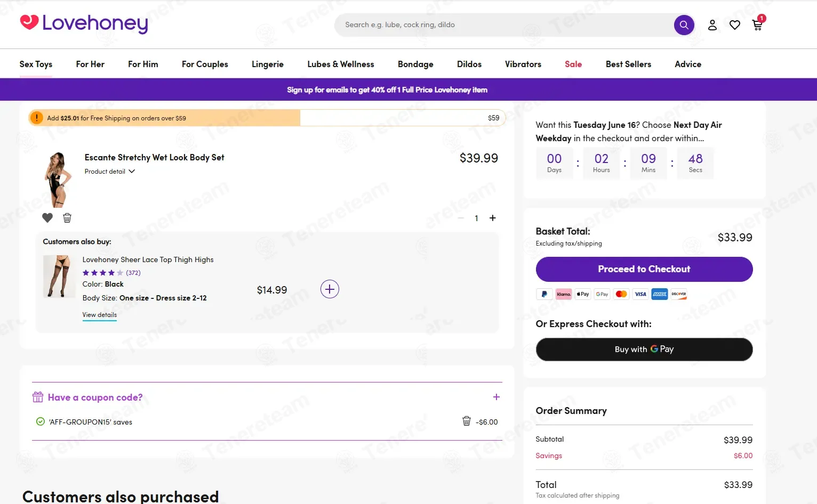Click the purple search magnifier button
This screenshot has width=817, height=504.
pos(684,25)
